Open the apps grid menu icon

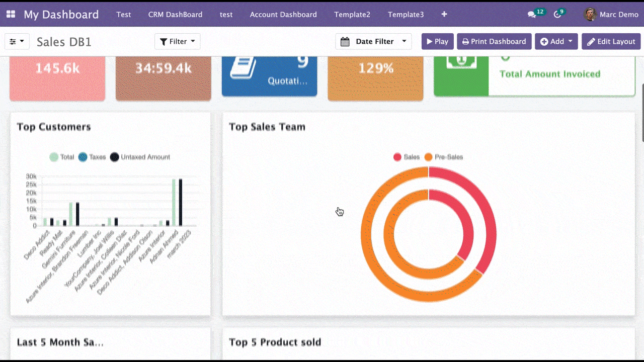[11, 15]
